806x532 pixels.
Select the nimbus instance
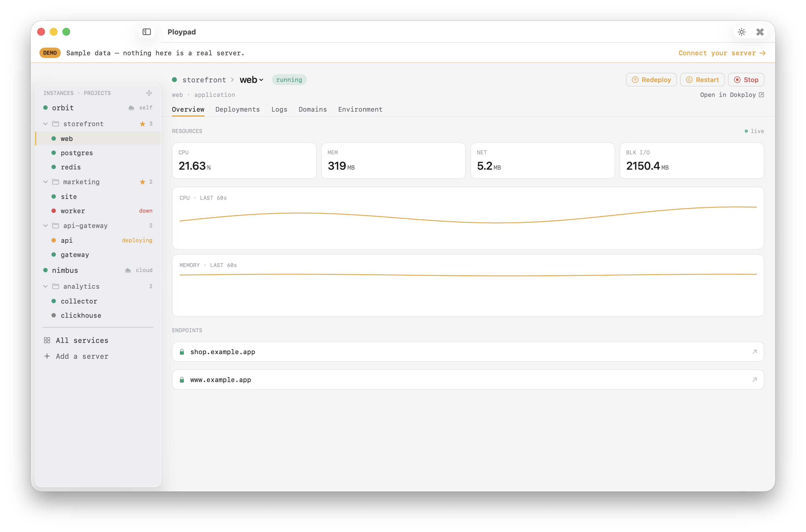coord(98,270)
